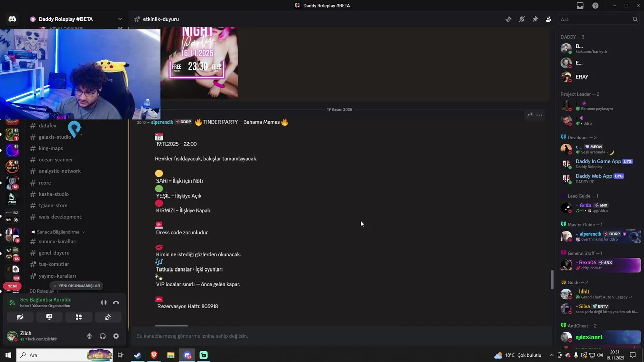This screenshot has width=644, height=362.
Task: Open Daddy Web App member
Action: pos(601,178)
